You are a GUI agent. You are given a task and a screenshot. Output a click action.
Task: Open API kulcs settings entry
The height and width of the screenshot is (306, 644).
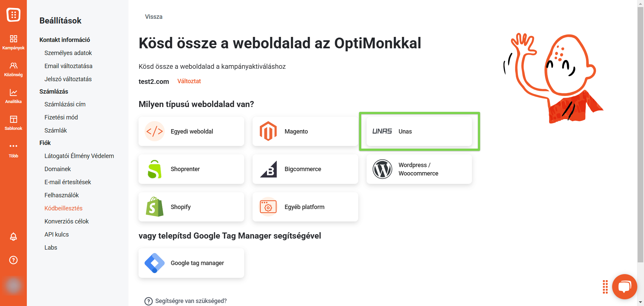click(x=57, y=235)
